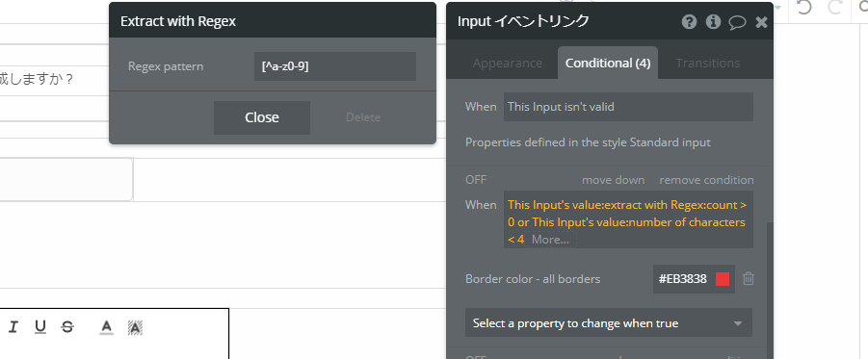868x359 pixels.
Task: Switch to the Transitions tab
Action: (707, 64)
